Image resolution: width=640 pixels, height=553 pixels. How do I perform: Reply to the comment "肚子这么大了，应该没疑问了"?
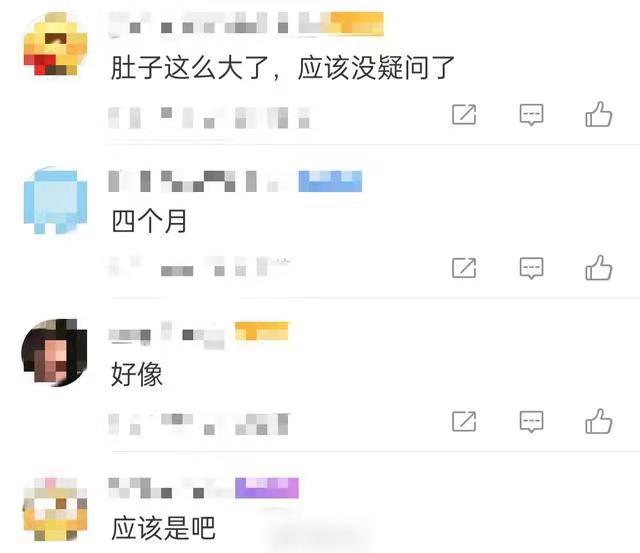click(x=531, y=115)
